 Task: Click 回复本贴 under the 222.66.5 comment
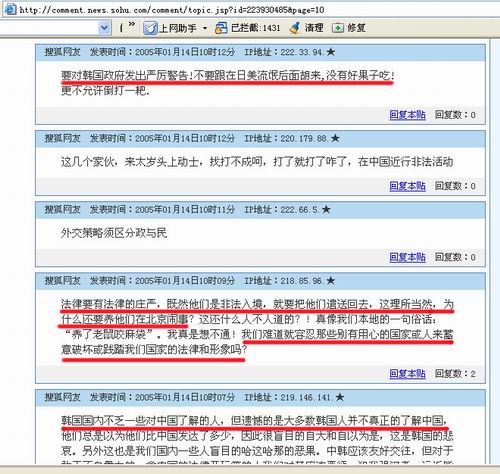pos(407,257)
